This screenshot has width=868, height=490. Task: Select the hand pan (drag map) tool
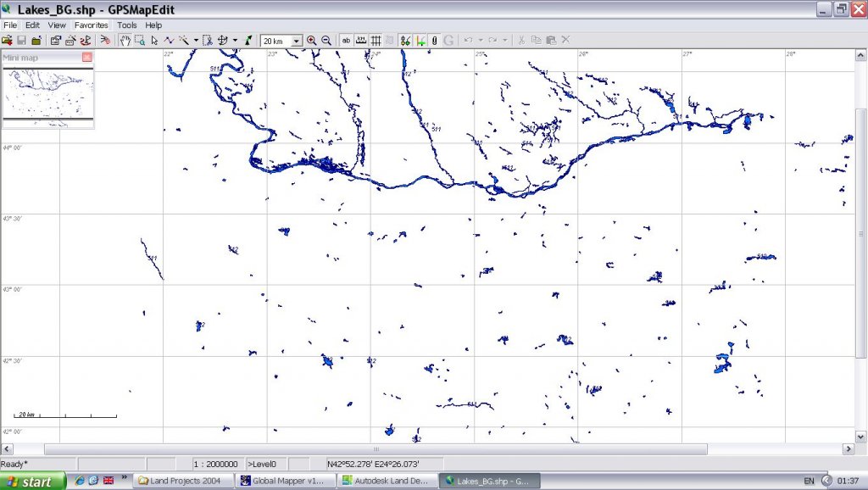[125, 40]
